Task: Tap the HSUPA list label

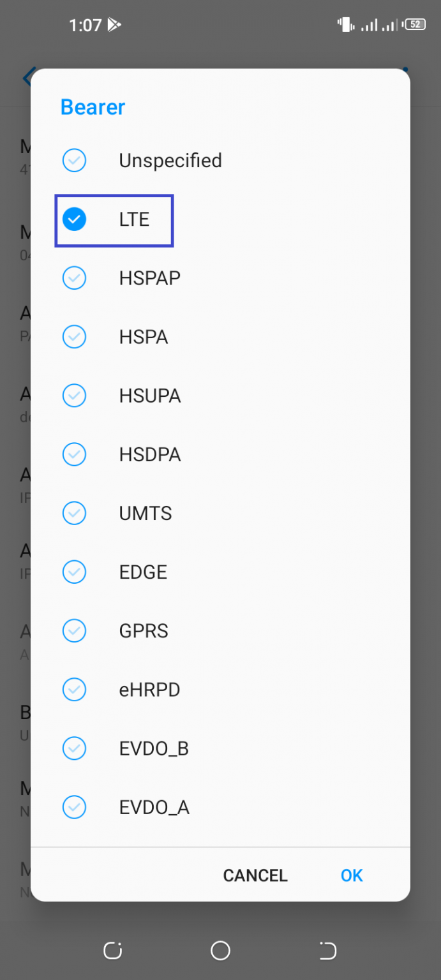Action: pos(150,396)
